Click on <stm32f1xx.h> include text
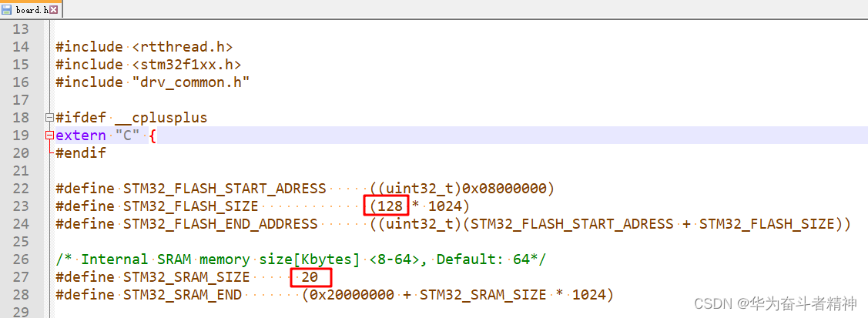 tap(186, 65)
